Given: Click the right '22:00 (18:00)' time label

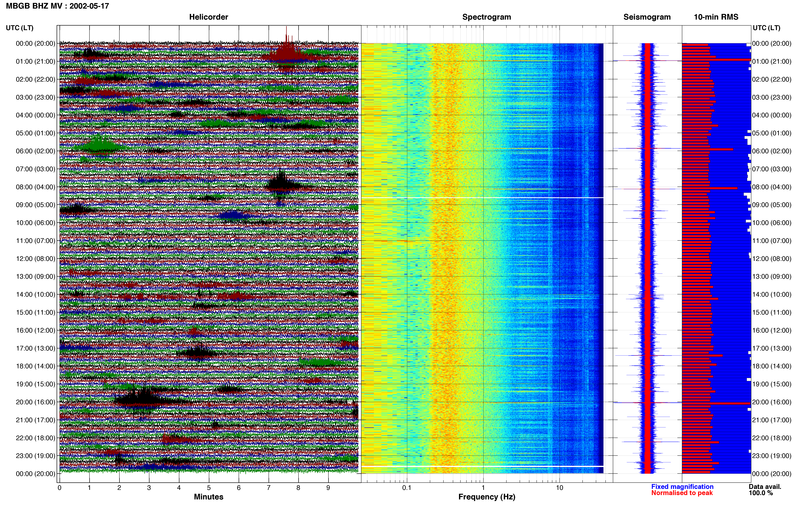Looking at the screenshot, I should point(772,438).
